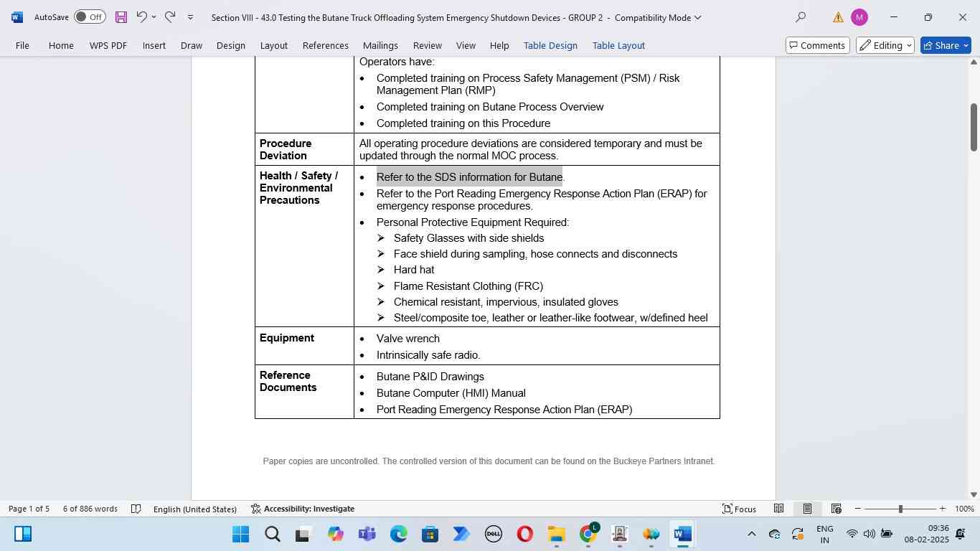Image resolution: width=980 pixels, height=551 pixels.
Task: Open the Comments pane button
Action: pos(817,45)
